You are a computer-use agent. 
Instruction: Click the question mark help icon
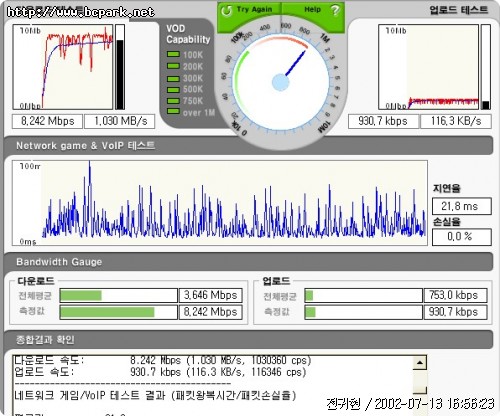click(335, 10)
